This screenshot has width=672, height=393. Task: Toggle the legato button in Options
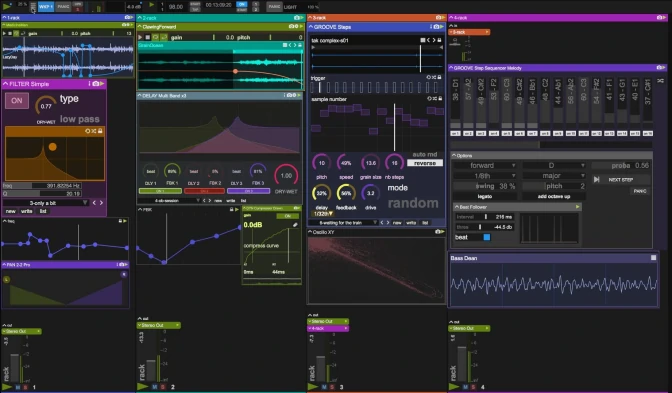tap(485, 196)
